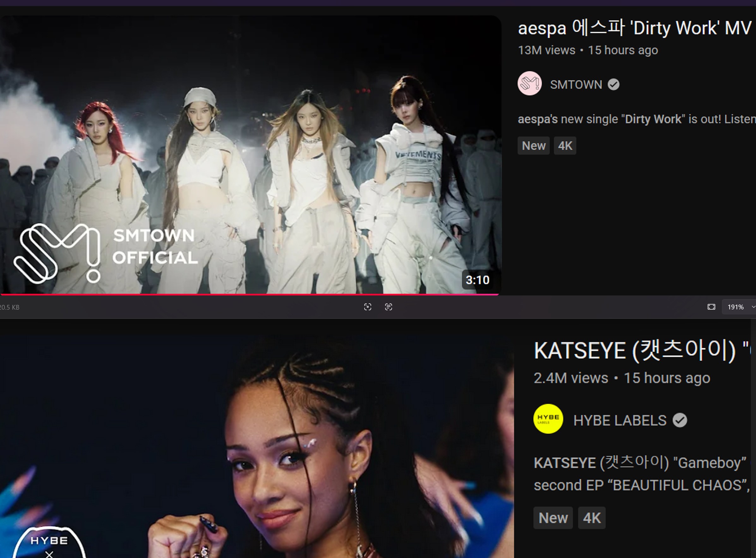Click the aespa Dirty Work video thumbnail
The image size is (756, 558).
pos(251,155)
